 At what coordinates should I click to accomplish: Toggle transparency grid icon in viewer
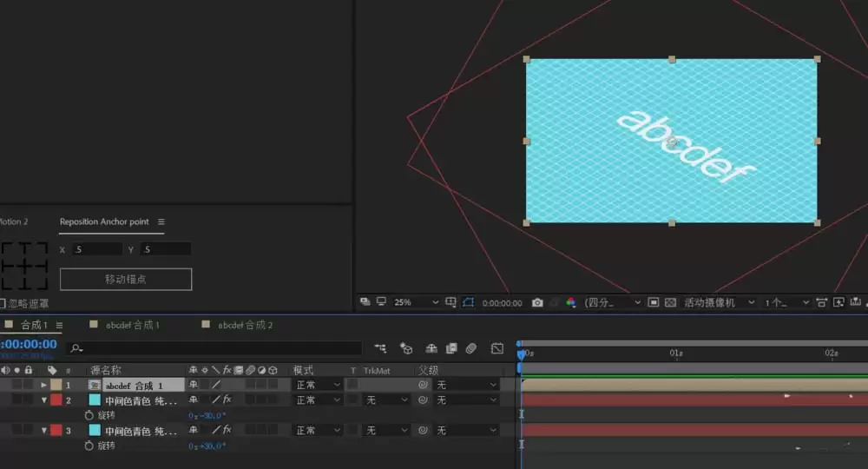tap(670, 302)
